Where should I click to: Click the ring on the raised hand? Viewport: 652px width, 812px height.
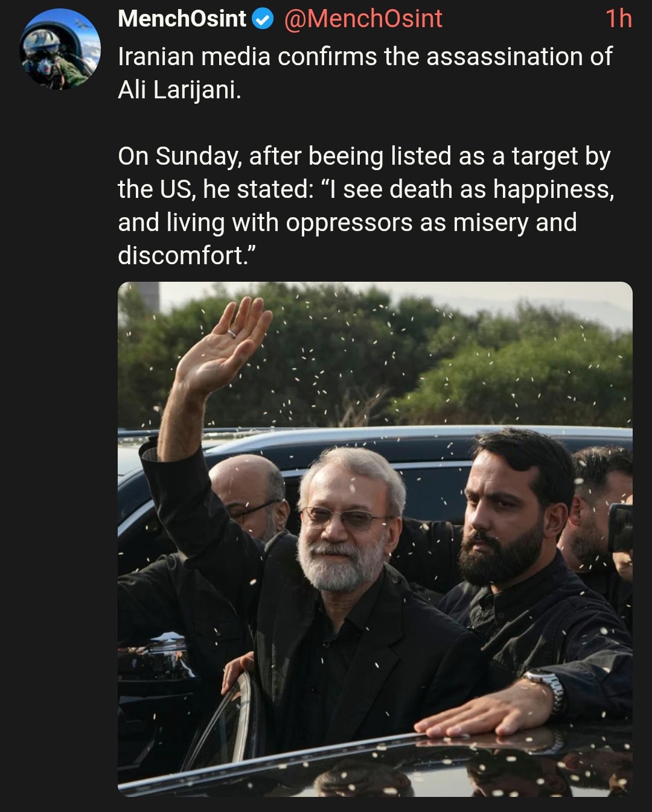(232, 332)
